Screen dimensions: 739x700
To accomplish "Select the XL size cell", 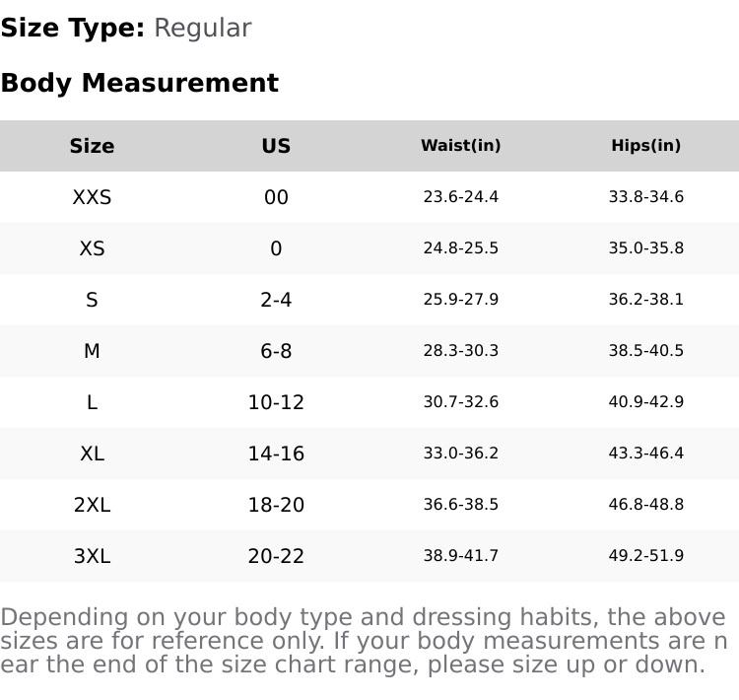I will (x=92, y=454).
